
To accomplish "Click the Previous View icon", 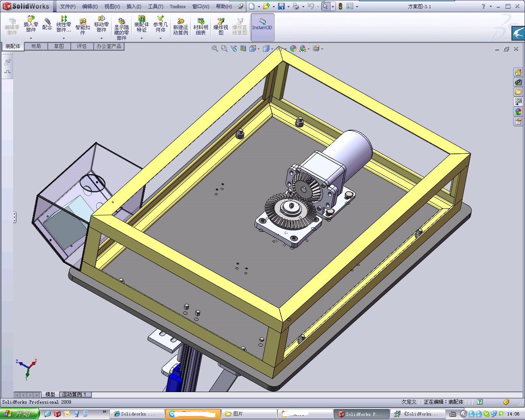I will coord(234,48).
